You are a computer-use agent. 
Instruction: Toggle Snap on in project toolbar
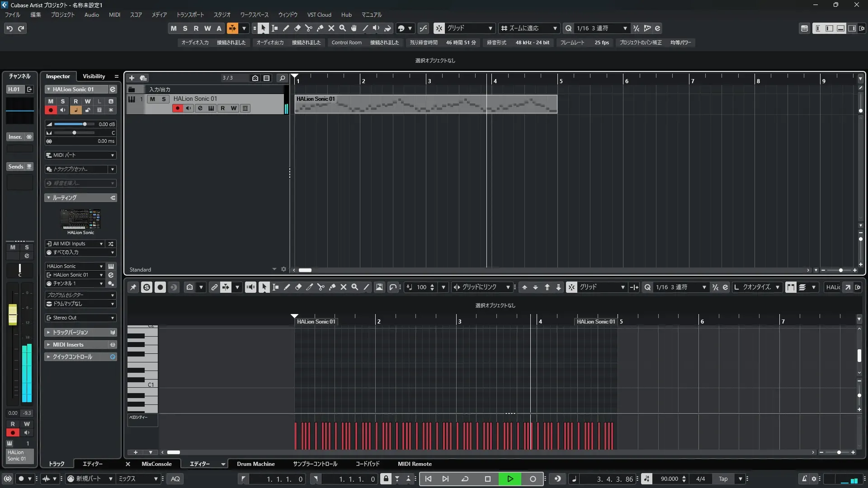tap(439, 28)
